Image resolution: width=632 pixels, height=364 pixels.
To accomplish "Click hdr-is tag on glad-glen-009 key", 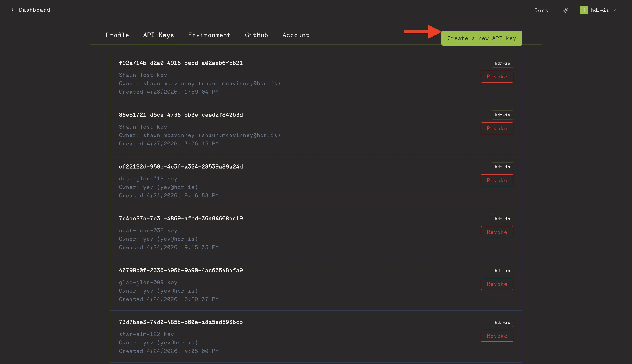I will pos(502,271).
